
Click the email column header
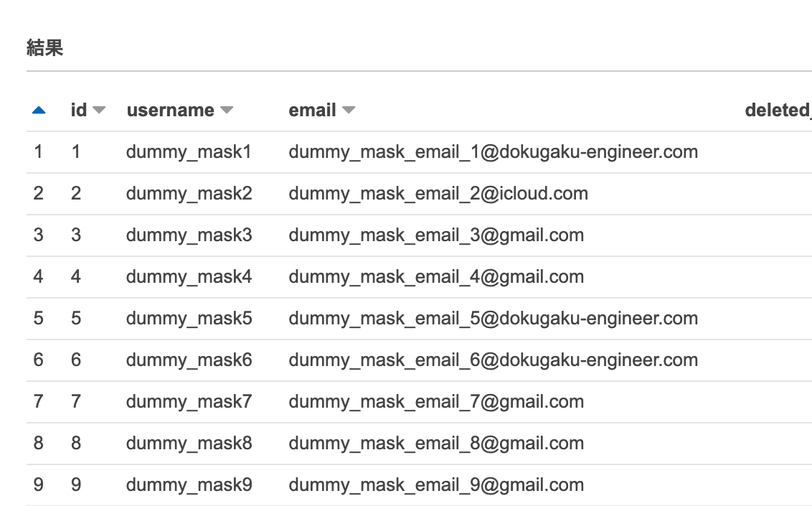pos(313,111)
